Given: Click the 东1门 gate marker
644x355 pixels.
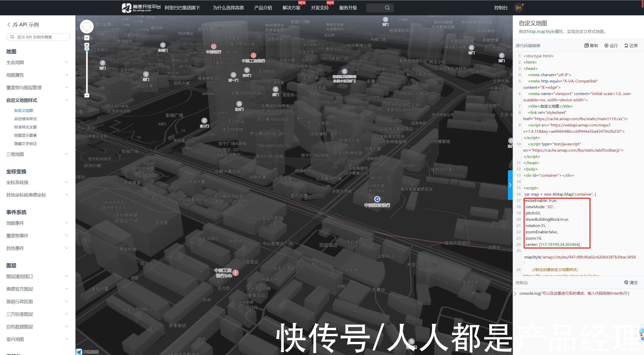Looking at the screenshot, I should click(204, 121).
